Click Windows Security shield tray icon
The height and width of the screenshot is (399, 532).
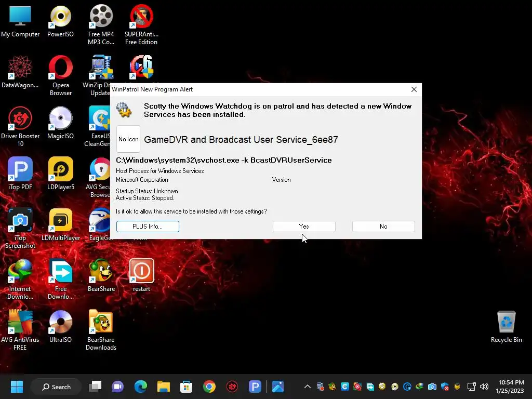(445, 387)
